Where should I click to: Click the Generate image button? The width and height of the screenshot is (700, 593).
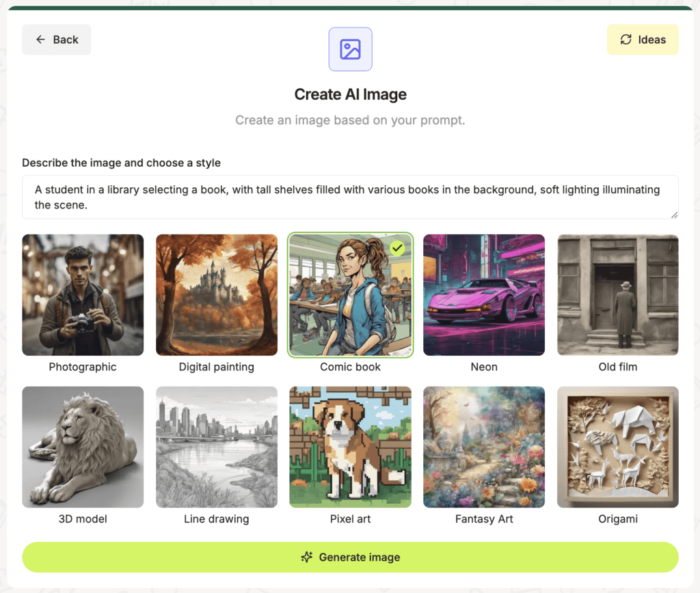[x=350, y=557]
